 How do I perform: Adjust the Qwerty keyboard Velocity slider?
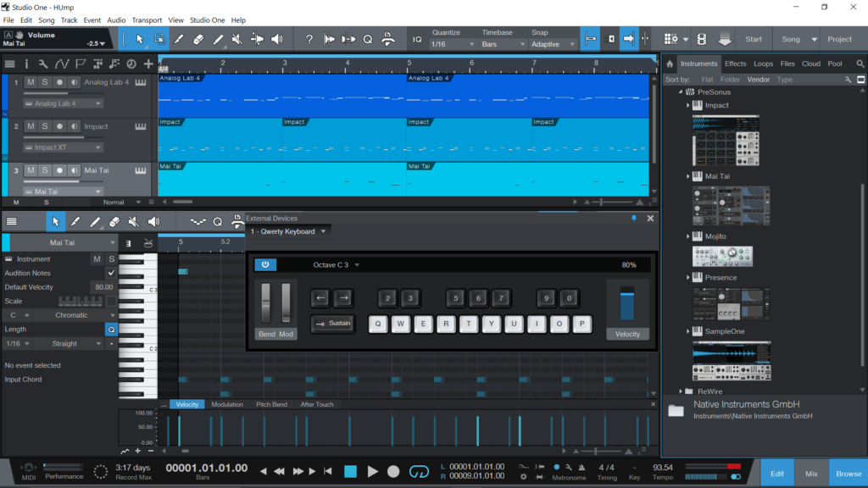point(626,303)
